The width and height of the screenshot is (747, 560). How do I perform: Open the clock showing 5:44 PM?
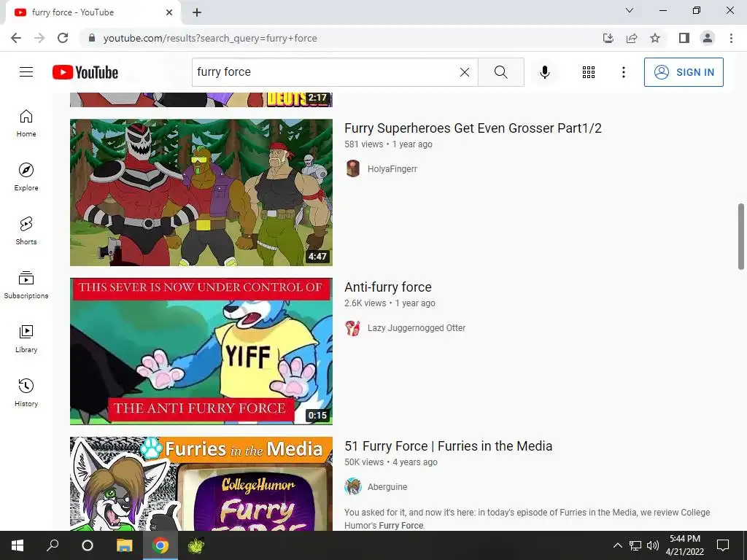(684, 545)
